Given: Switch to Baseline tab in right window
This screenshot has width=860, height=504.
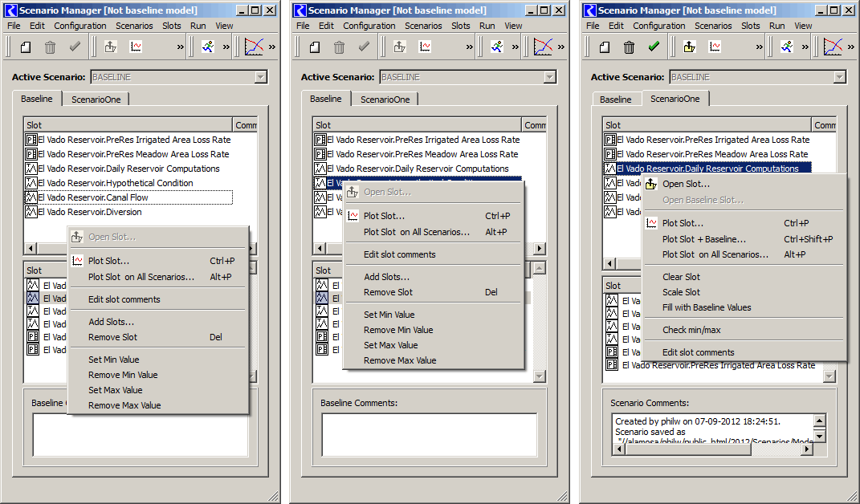Looking at the screenshot, I should (615, 100).
